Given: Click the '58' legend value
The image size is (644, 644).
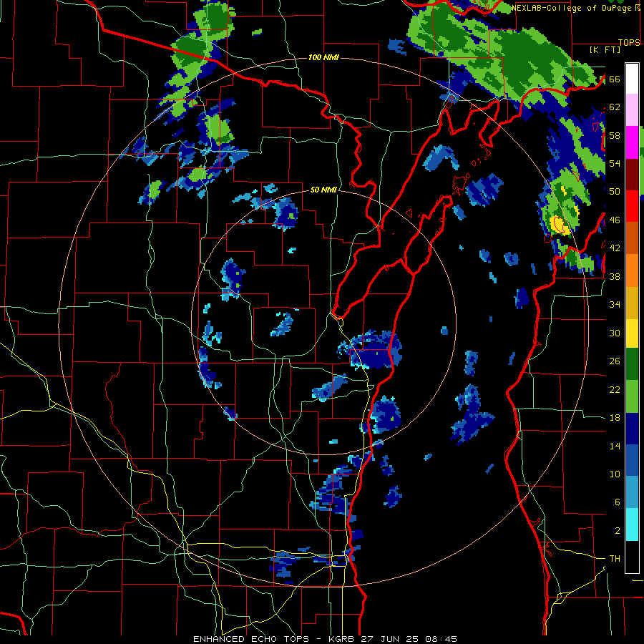Looking at the screenshot, I should click(615, 135).
